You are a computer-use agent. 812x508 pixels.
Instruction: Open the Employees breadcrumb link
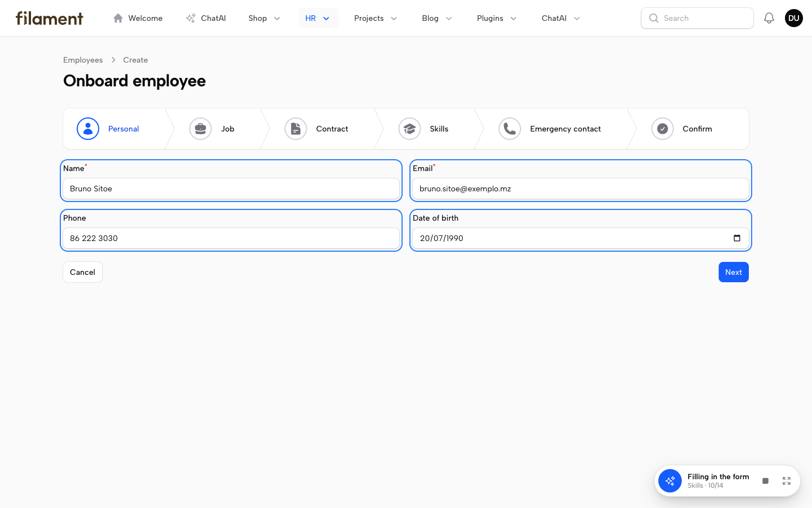pos(83,60)
